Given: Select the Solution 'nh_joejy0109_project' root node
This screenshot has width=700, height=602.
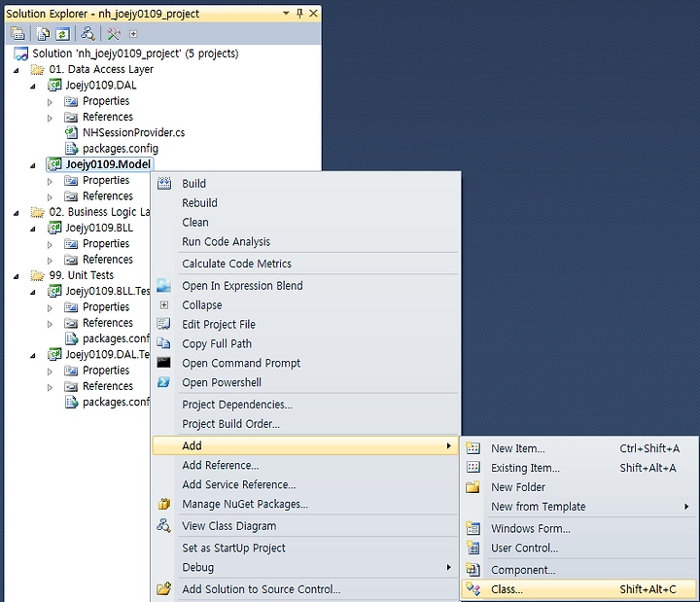Looking at the screenshot, I should coord(135,53).
